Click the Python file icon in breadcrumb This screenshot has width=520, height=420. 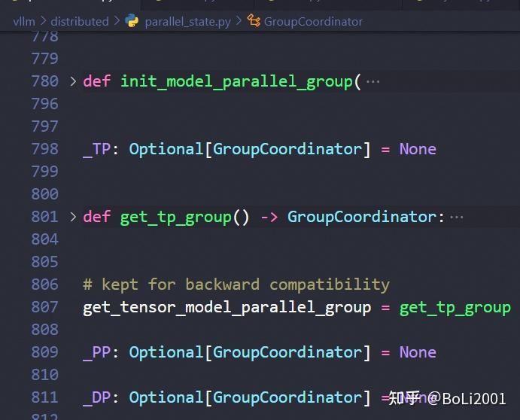(x=132, y=21)
